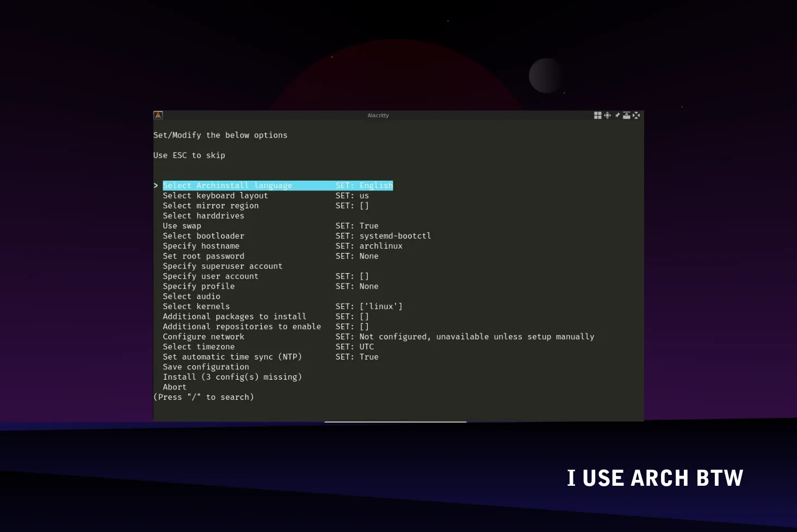
Task: Click the 'Use ESC to skip' hint
Action: [x=189, y=156]
